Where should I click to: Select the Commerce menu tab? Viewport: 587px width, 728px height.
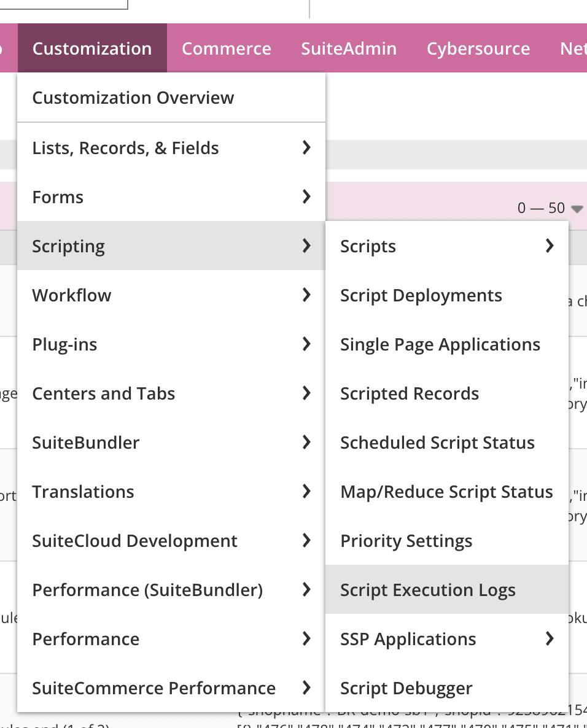point(227,48)
